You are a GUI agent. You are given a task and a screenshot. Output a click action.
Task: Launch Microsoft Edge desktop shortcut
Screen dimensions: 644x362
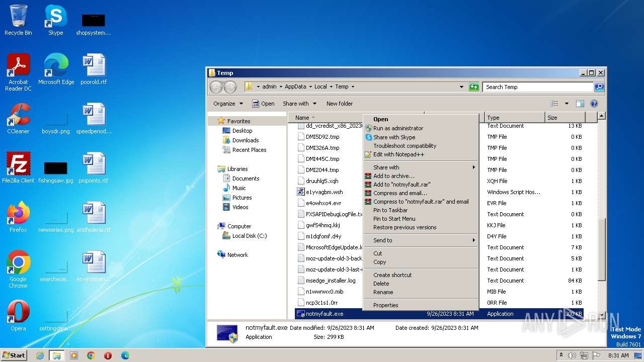point(56,69)
